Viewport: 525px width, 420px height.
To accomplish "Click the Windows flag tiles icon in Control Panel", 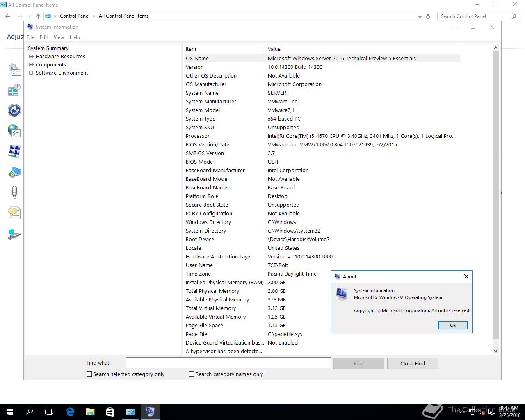I will tap(14, 151).
